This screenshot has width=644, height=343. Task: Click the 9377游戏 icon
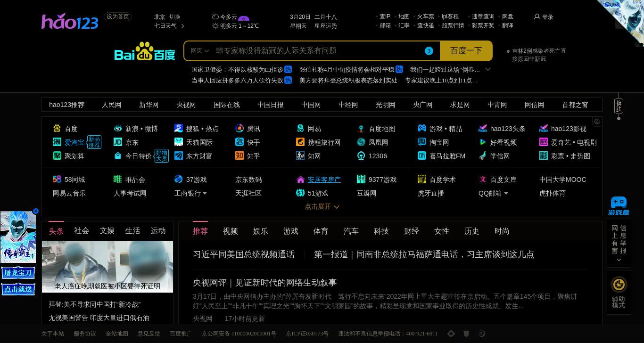tap(361, 179)
